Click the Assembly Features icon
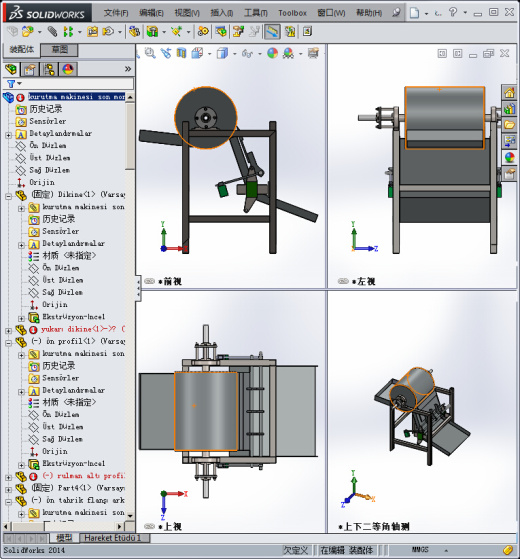Screen dimensions: 520x559 coord(152,32)
